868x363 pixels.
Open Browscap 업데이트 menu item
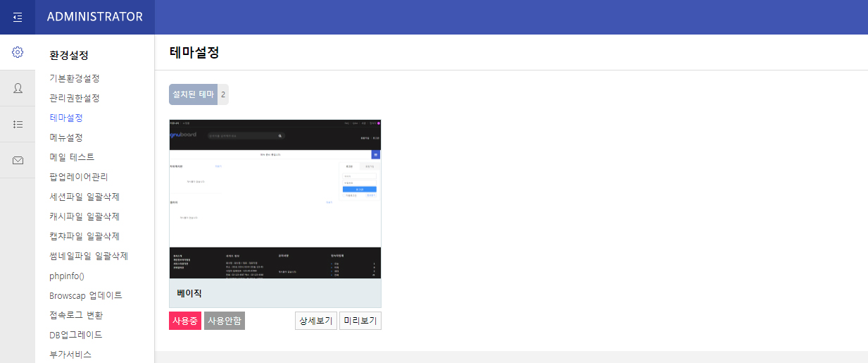86,295
